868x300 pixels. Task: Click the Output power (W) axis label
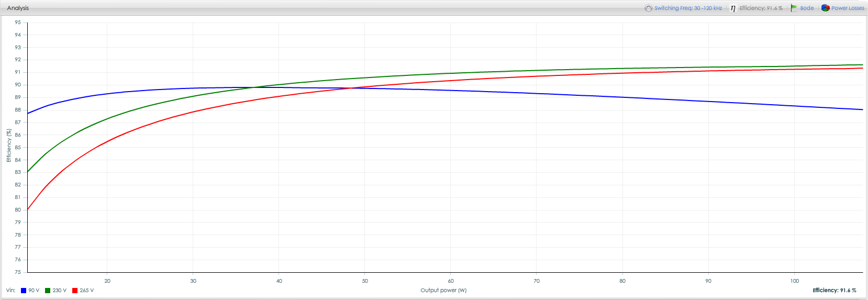pos(443,290)
